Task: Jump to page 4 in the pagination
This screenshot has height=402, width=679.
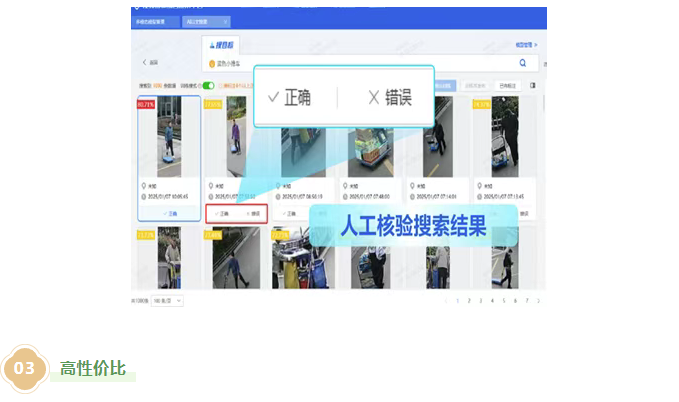Action: pos(492,301)
